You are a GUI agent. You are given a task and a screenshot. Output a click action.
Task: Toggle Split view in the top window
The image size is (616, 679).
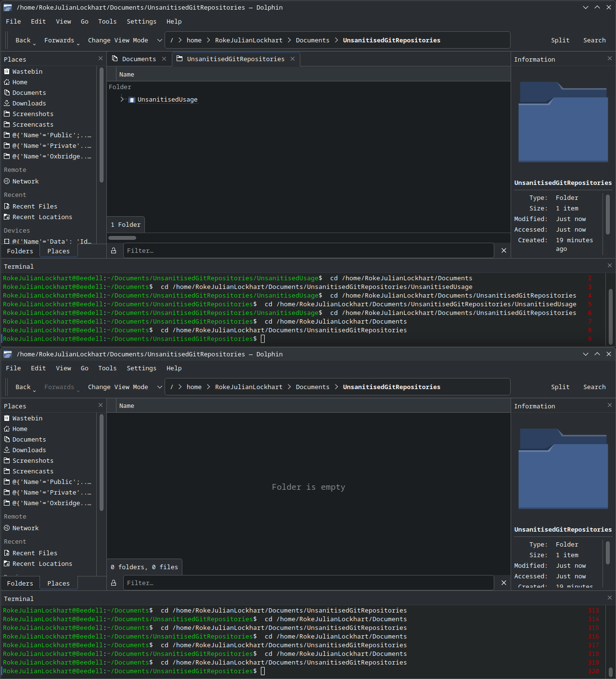pyautogui.click(x=560, y=40)
